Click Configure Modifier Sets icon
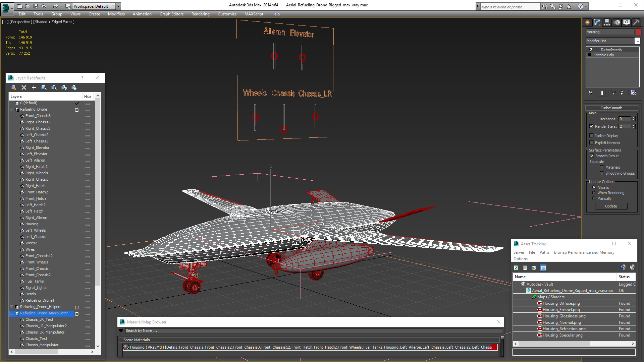The height and width of the screenshot is (362, 644). pyautogui.click(x=634, y=93)
